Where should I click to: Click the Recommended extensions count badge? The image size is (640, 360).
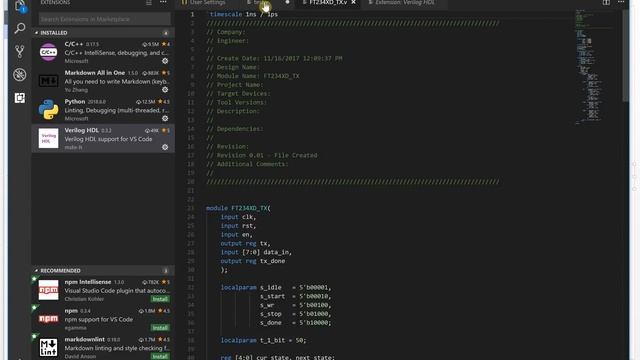166,271
